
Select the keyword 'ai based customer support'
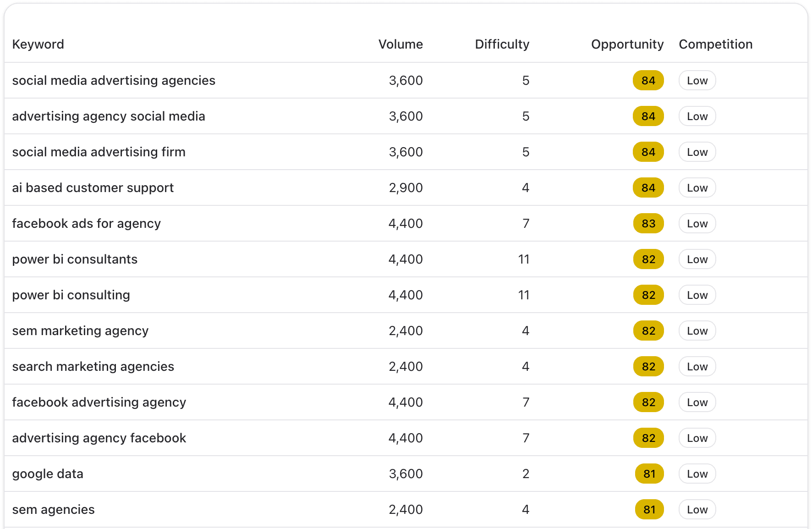[93, 187]
